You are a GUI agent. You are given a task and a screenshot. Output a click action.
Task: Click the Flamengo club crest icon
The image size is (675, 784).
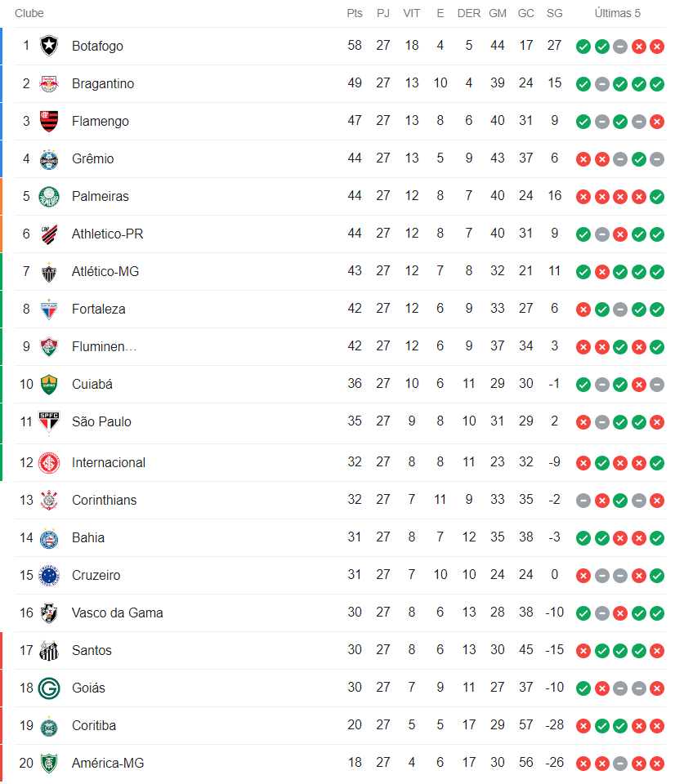tap(49, 121)
